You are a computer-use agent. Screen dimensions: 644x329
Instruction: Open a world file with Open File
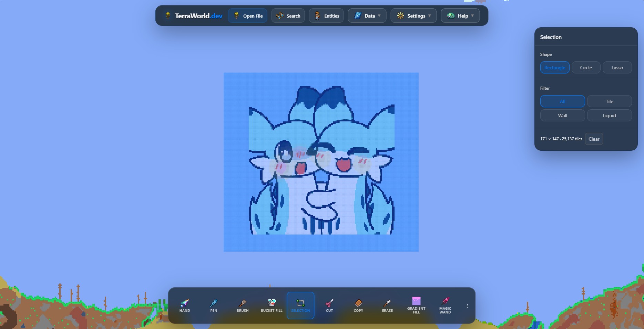coord(248,16)
